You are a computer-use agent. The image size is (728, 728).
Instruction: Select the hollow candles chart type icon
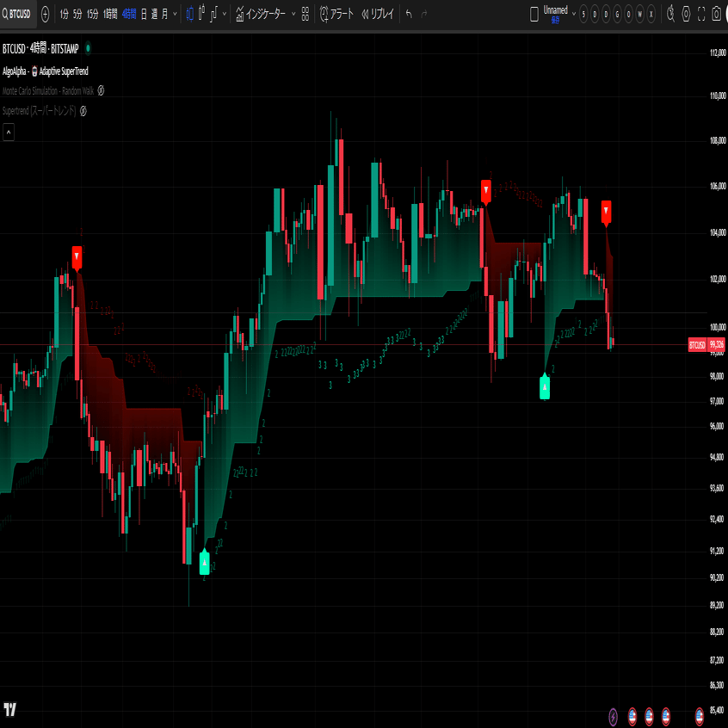pos(201,14)
